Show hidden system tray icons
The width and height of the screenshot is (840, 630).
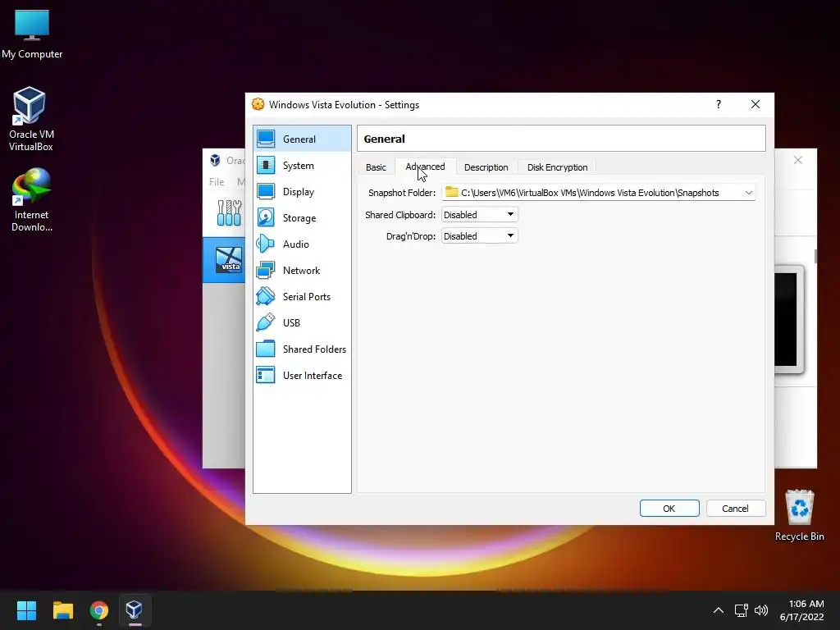pos(719,610)
